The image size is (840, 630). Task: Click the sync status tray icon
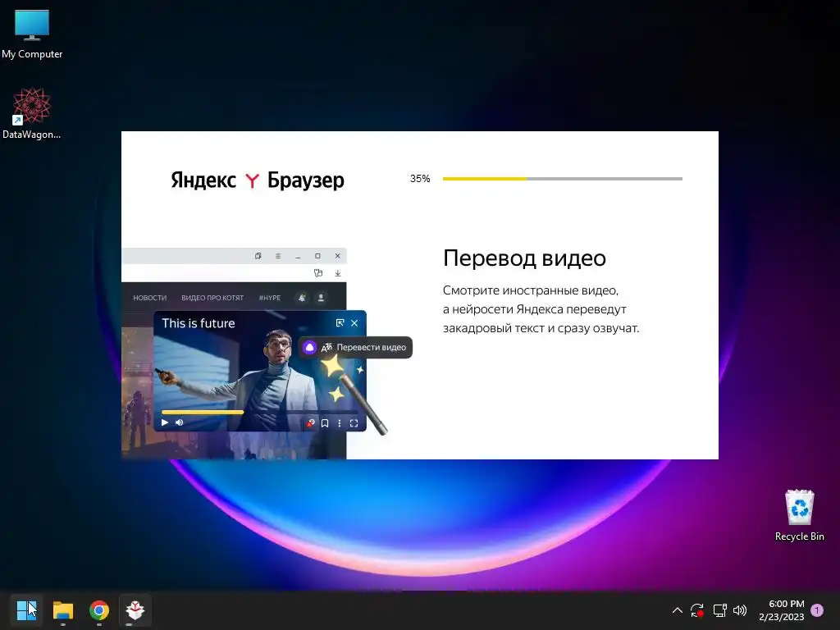click(x=697, y=610)
